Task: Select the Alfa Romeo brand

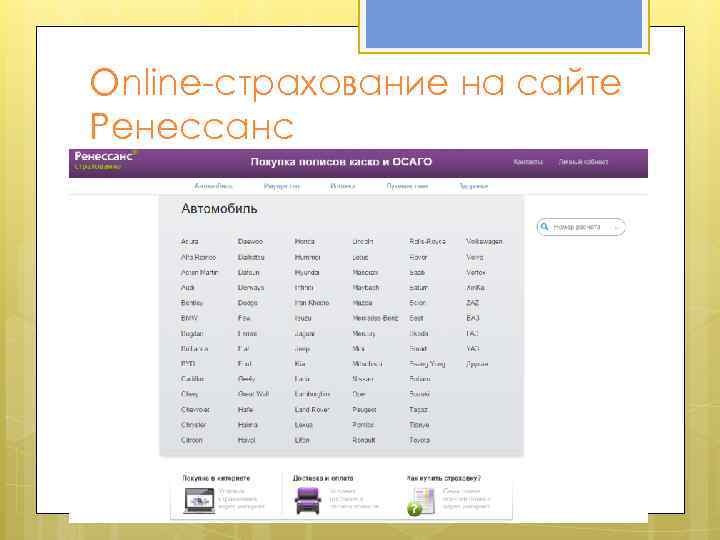Action: tap(198, 257)
